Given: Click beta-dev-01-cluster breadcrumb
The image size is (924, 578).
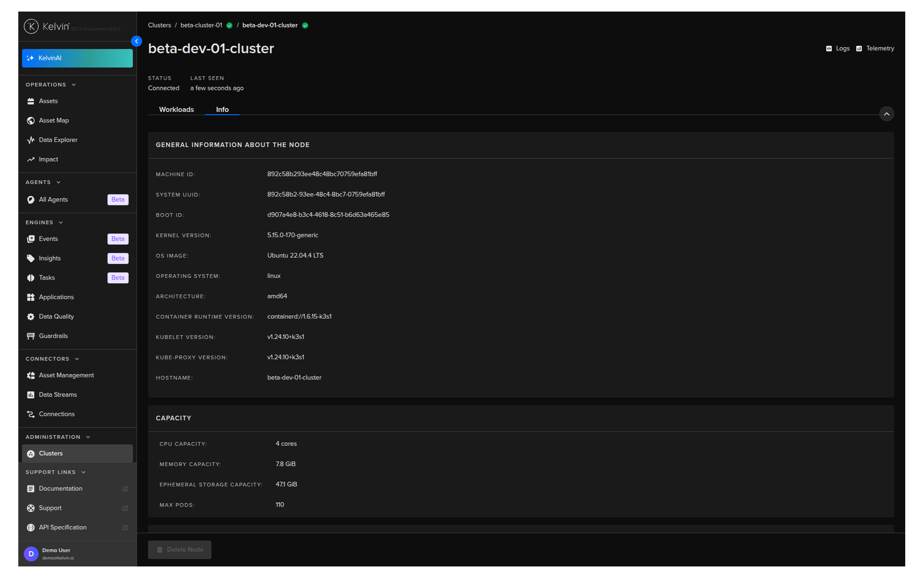Looking at the screenshot, I should coord(270,25).
